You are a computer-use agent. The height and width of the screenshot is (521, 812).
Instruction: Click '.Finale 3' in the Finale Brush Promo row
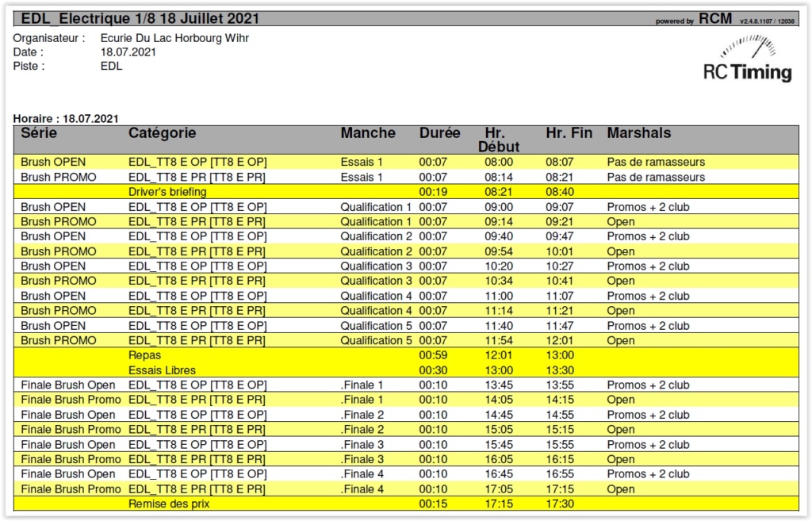click(x=362, y=459)
